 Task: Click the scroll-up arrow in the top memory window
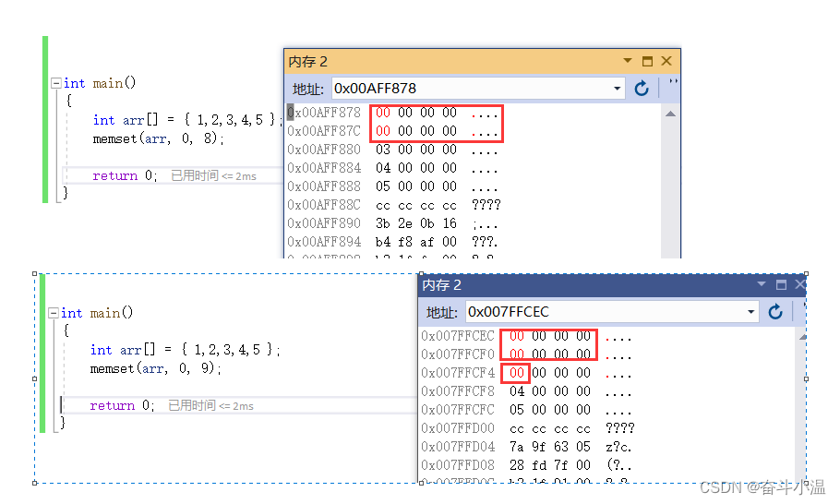pyautogui.click(x=670, y=114)
